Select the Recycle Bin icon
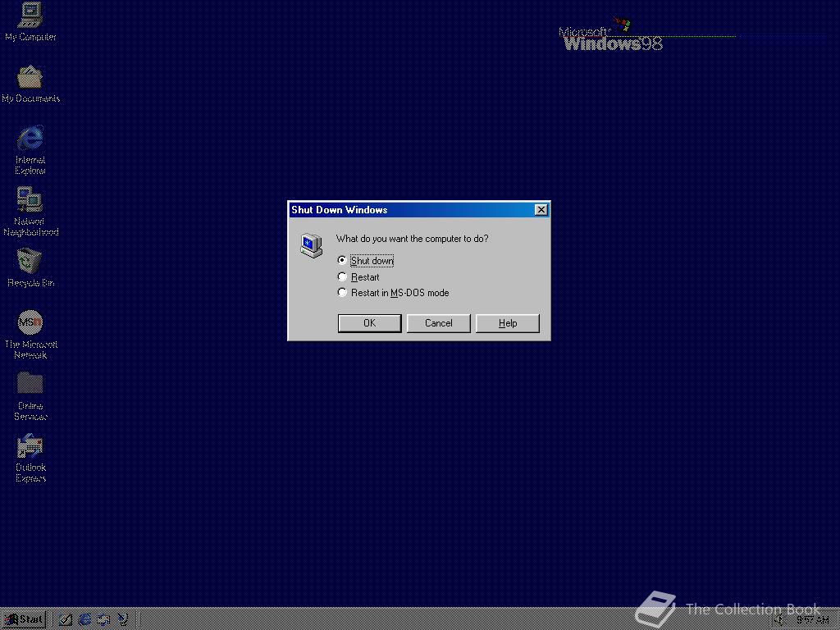The height and width of the screenshot is (630, 840). point(30,268)
